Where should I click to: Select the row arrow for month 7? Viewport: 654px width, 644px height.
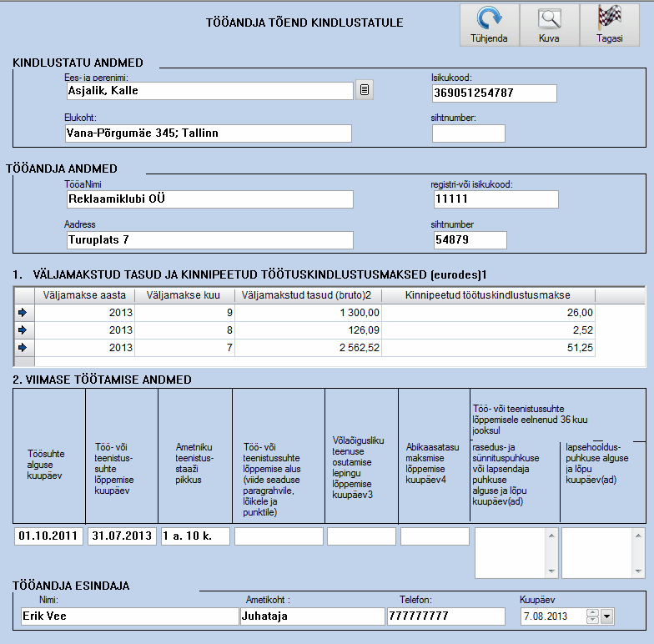(23, 347)
